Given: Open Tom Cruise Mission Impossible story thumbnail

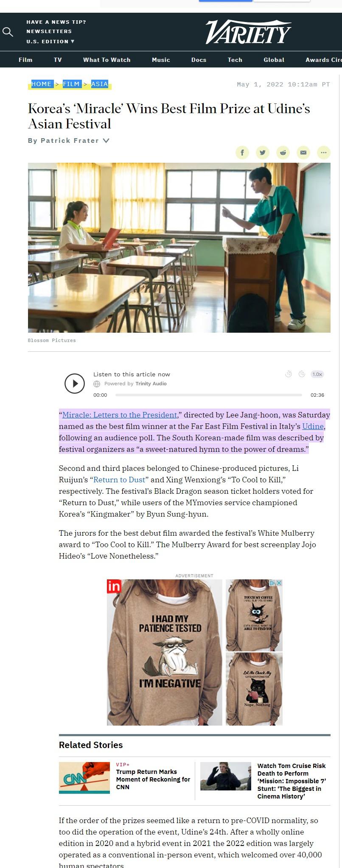Looking at the screenshot, I should pyautogui.click(x=226, y=776).
